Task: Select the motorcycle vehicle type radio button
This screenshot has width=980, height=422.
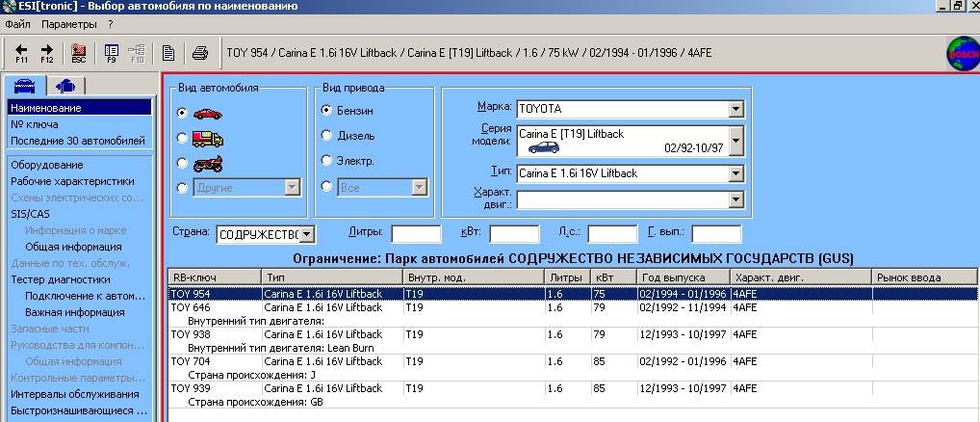Action: [183, 163]
